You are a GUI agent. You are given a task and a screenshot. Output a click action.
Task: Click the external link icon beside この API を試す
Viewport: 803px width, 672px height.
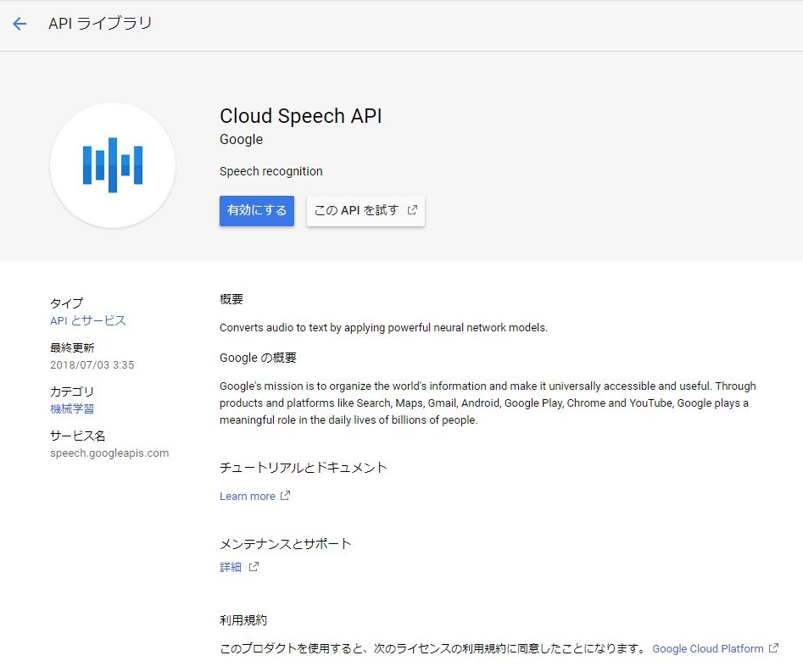coord(411,210)
